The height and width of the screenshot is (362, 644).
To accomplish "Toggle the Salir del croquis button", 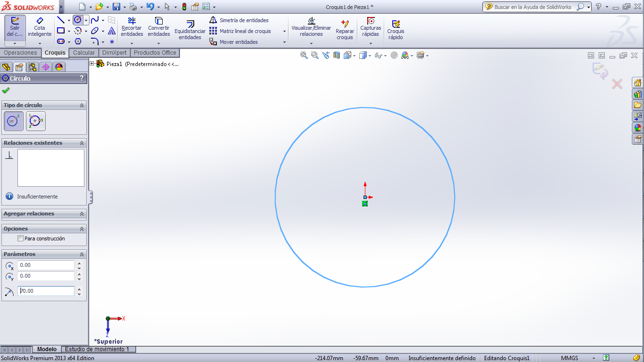I will pos(15,27).
